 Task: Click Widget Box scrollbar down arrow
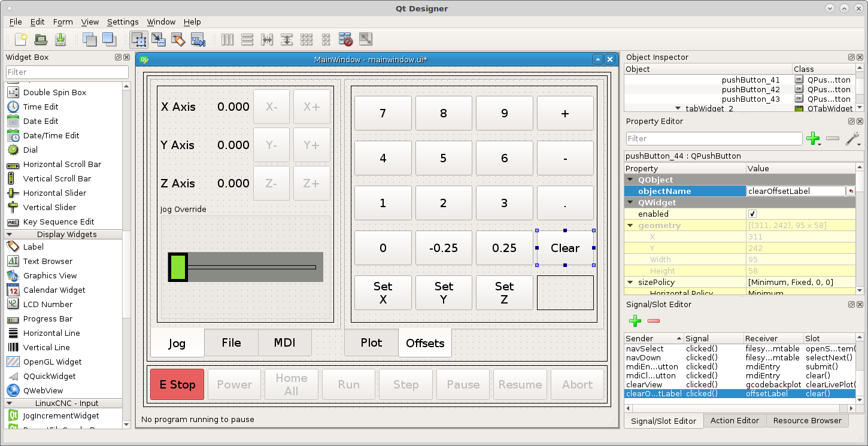tap(126, 424)
